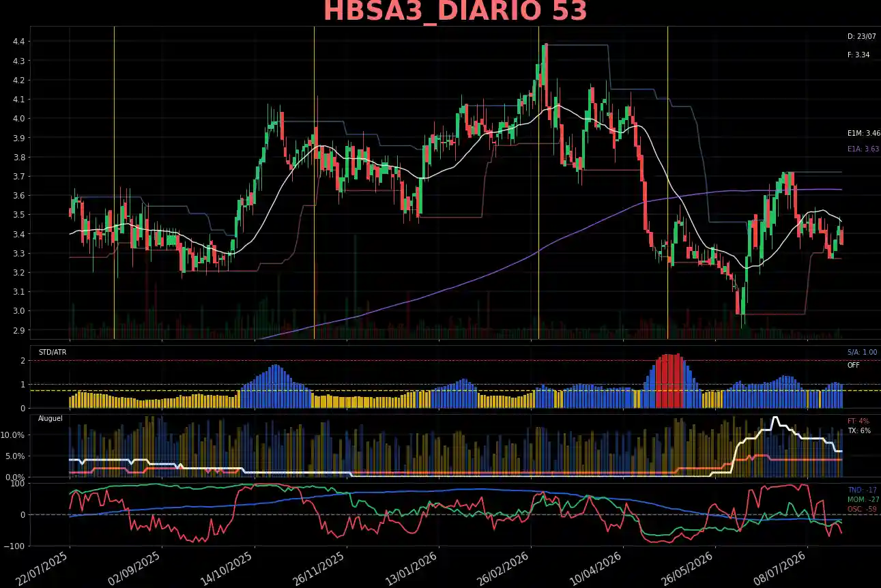Click the purple E1A: 3.63 label
This screenshot has height=588, width=881.
863,149
